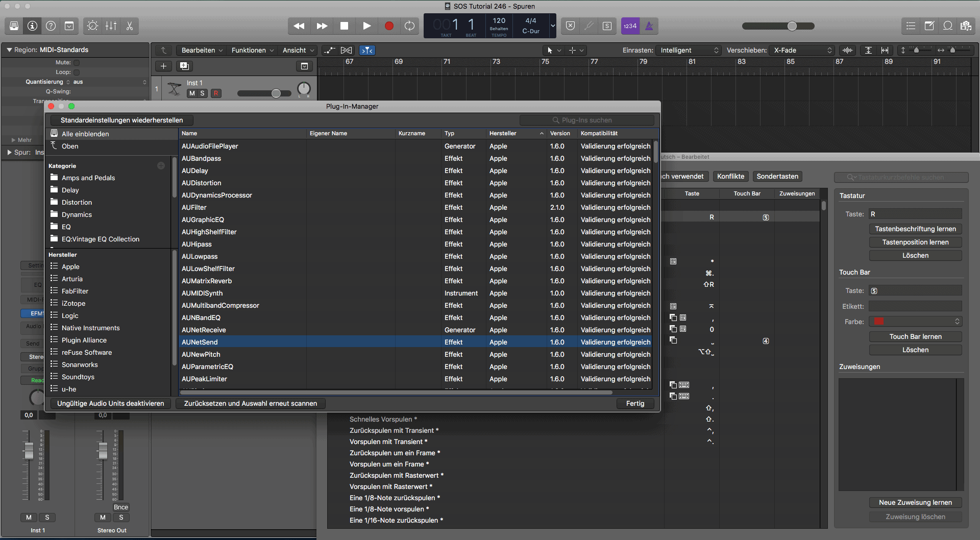The width and height of the screenshot is (980, 540).
Task: Click Zurücksetzen und Auswahl erneut scannen
Action: [x=250, y=403]
